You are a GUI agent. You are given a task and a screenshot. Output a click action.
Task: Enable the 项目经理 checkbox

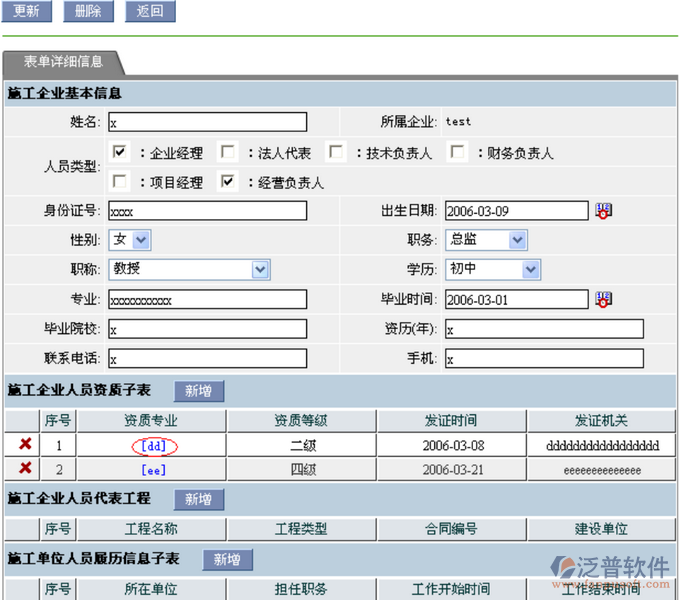click(x=120, y=182)
